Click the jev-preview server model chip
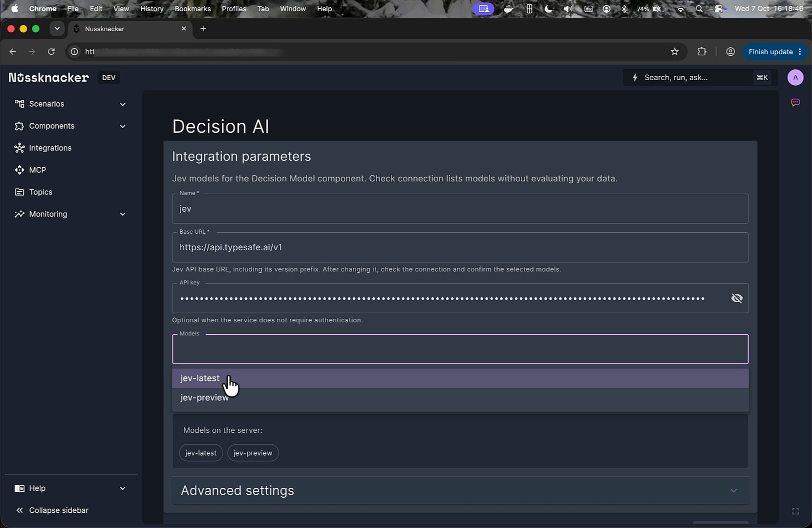Image resolution: width=812 pixels, height=528 pixels. (x=253, y=453)
